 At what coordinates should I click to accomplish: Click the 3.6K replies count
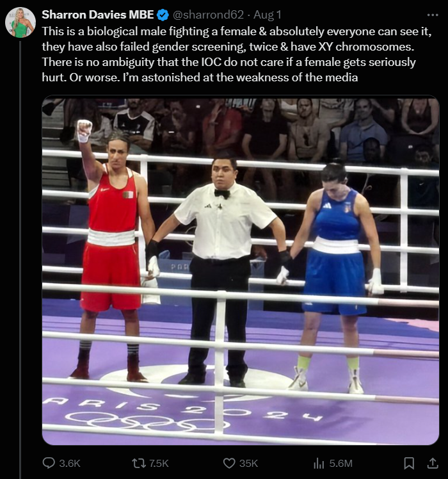[x=70, y=464]
